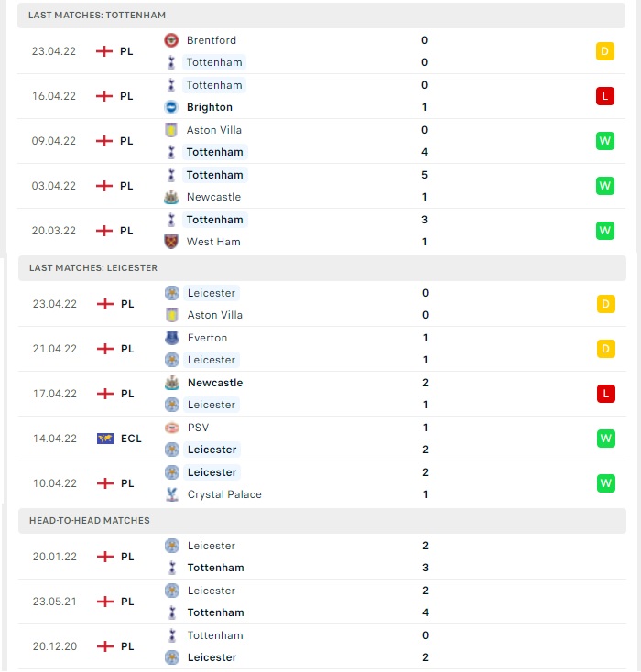Click yellow D badge for Everton match
This screenshot has height=672, width=641.
tap(606, 349)
